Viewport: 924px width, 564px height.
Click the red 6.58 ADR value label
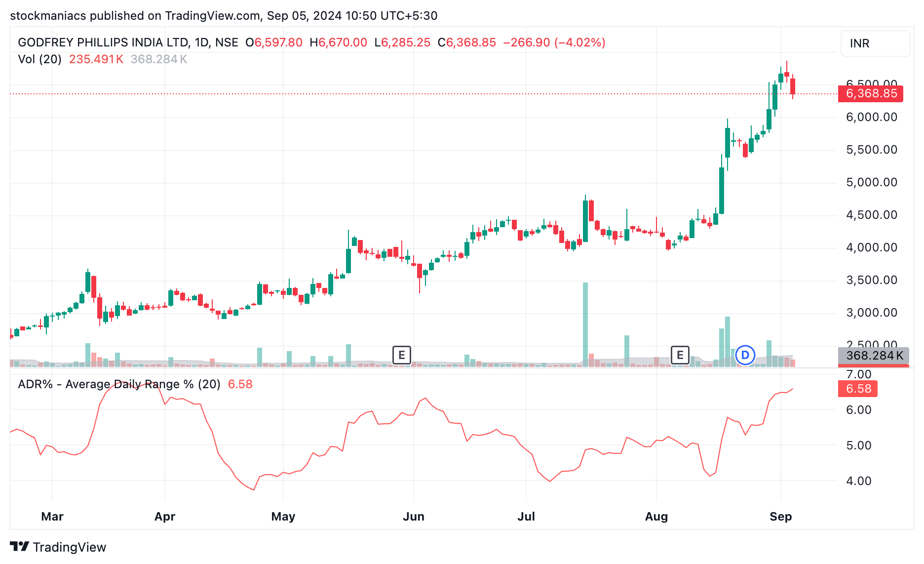click(857, 389)
